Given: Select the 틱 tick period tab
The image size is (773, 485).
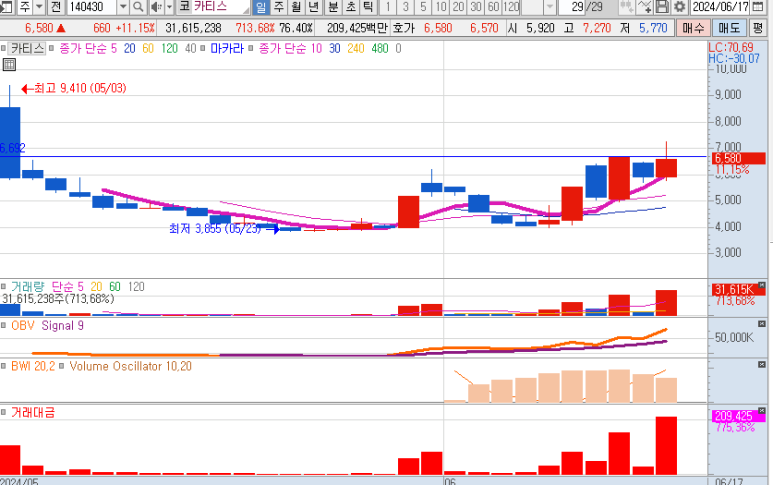Looking at the screenshot, I should (x=368, y=7).
